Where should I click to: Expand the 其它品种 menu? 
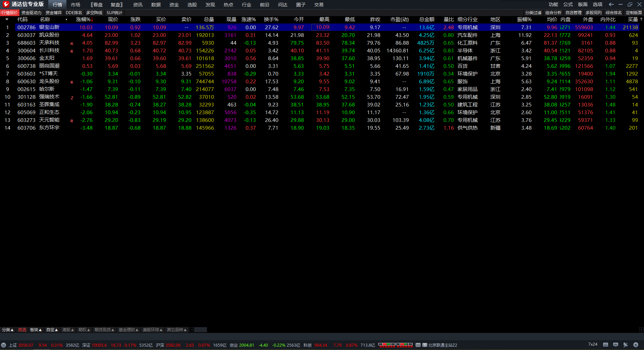[177, 330]
